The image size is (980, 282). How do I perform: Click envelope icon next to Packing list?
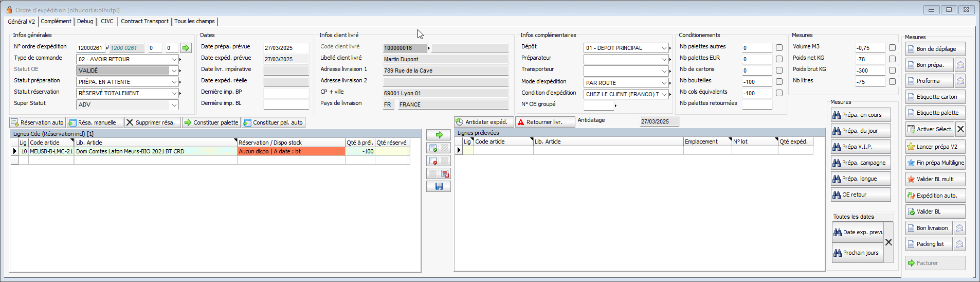[x=959, y=244]
